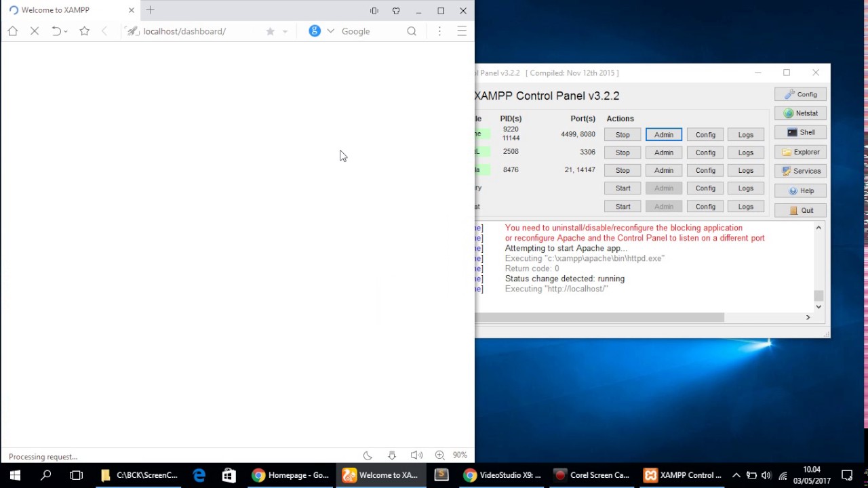The width and height of the screenshot is (868, 488).
Task: Switch to VideoStudio X9 taskbar item
Action: click(x=502, y=475)
